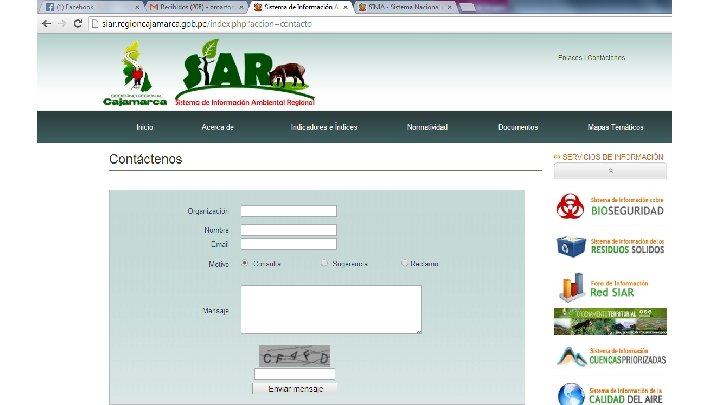Click the Calidad del Aire globe icon
This screenshot has width=720, height=405.
coord(571,394)
